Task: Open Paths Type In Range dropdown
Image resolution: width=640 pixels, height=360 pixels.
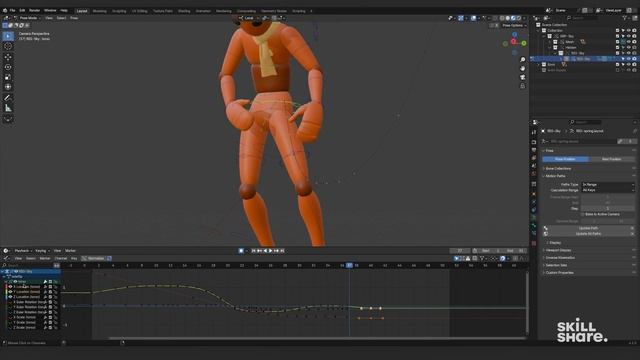Action: click(608, 184)
